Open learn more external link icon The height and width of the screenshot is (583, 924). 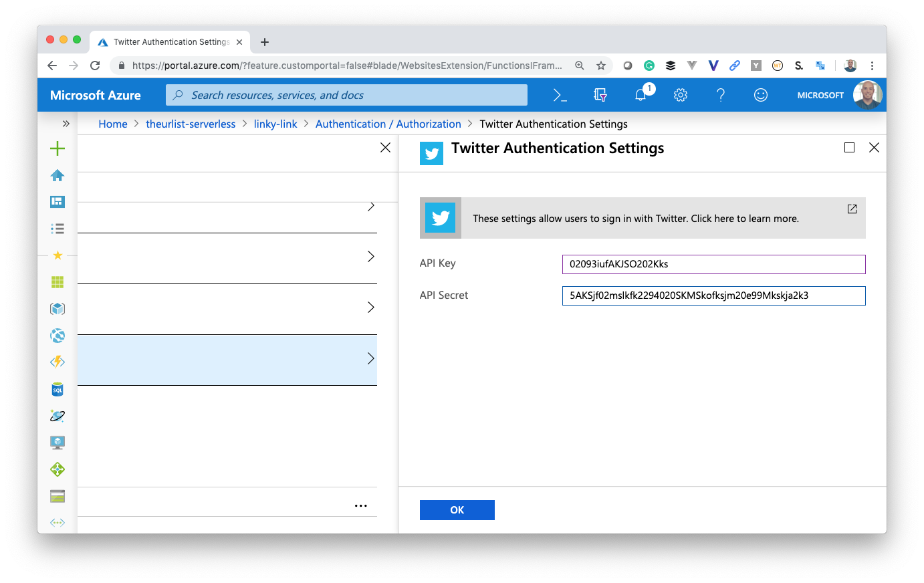point(852,209)
